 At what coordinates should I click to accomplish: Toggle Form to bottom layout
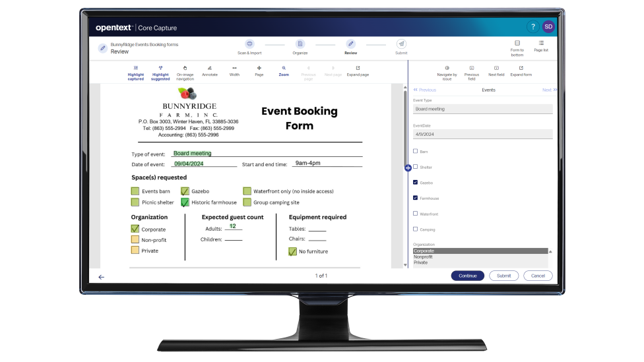517,48
